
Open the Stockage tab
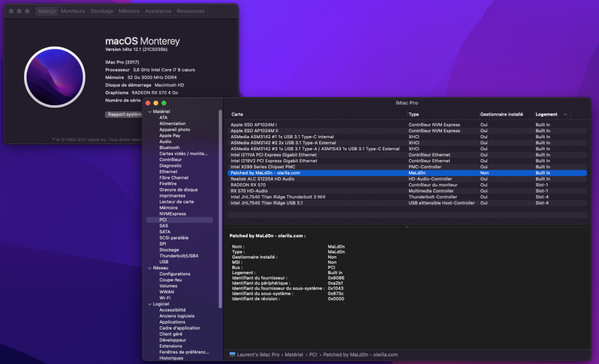pyautogui.click(x=102, y=11)
